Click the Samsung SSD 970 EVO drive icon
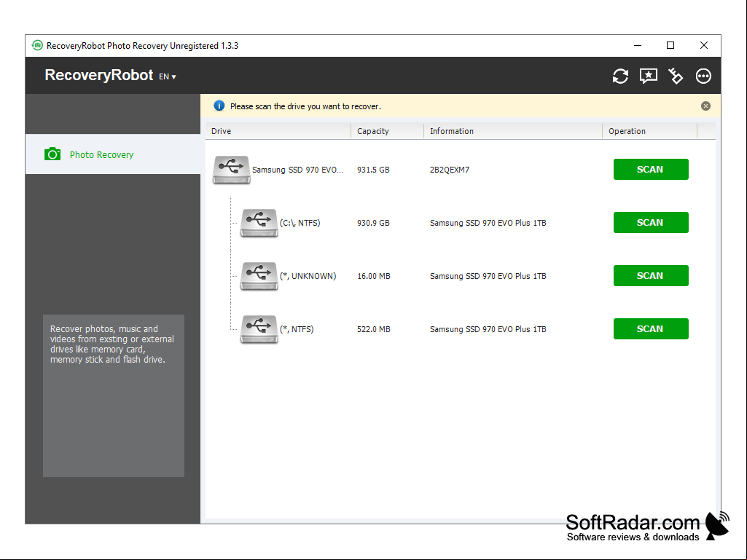 point(231,170)
